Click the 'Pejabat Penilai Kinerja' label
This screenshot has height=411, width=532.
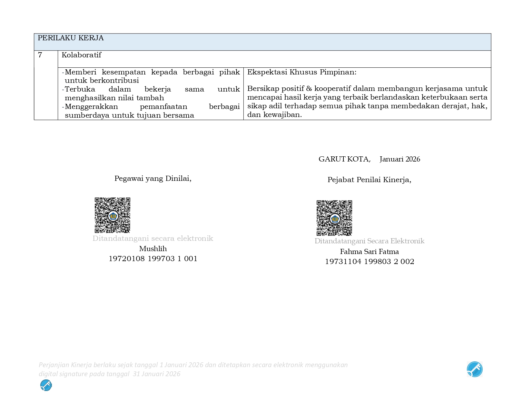tap(369, 180)
